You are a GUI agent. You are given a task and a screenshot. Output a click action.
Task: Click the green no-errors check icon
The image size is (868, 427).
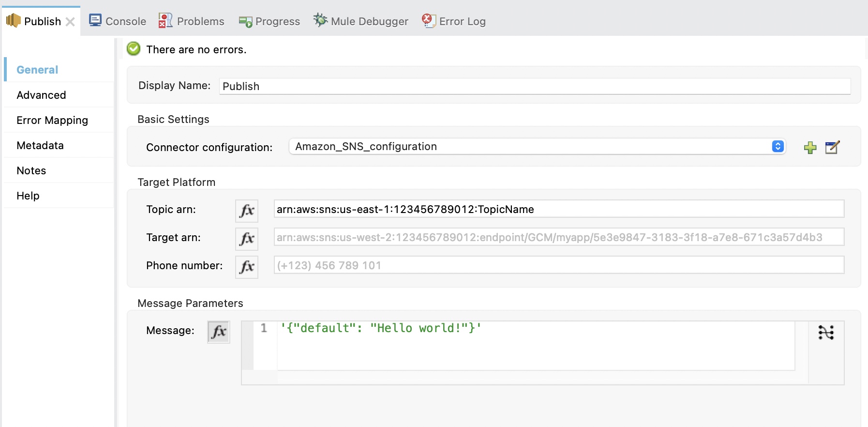134,49
